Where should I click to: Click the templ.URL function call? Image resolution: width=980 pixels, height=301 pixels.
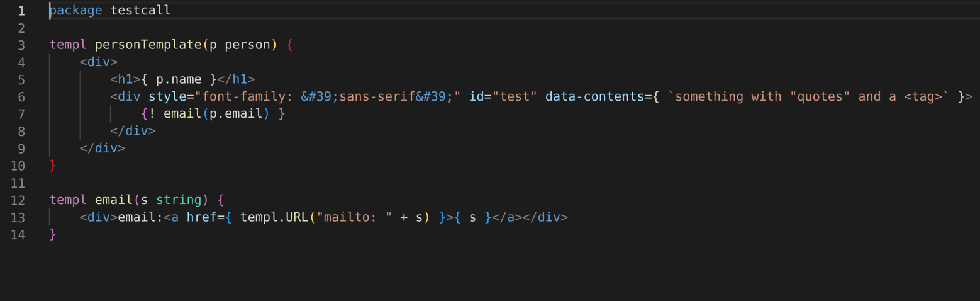274,217
